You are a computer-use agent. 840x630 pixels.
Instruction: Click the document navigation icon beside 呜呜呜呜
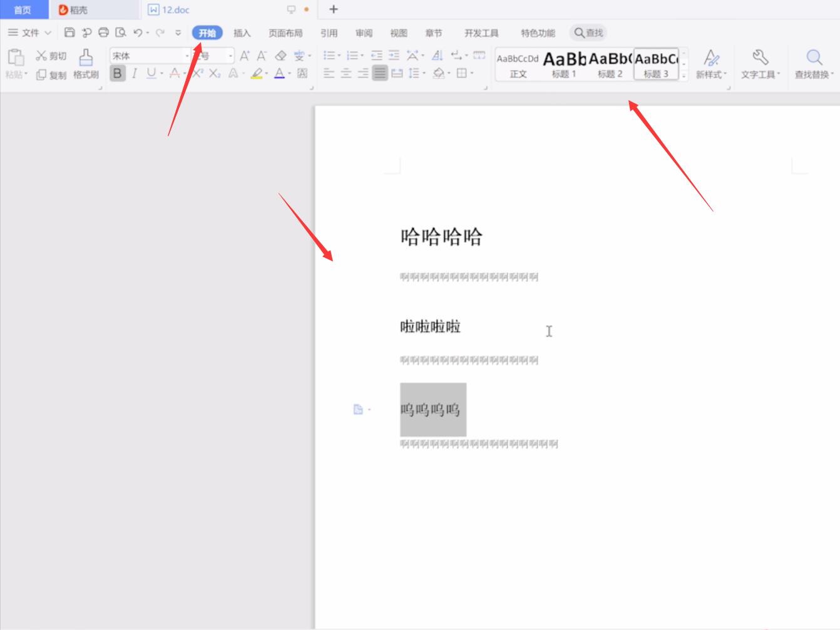coord(358,409)
